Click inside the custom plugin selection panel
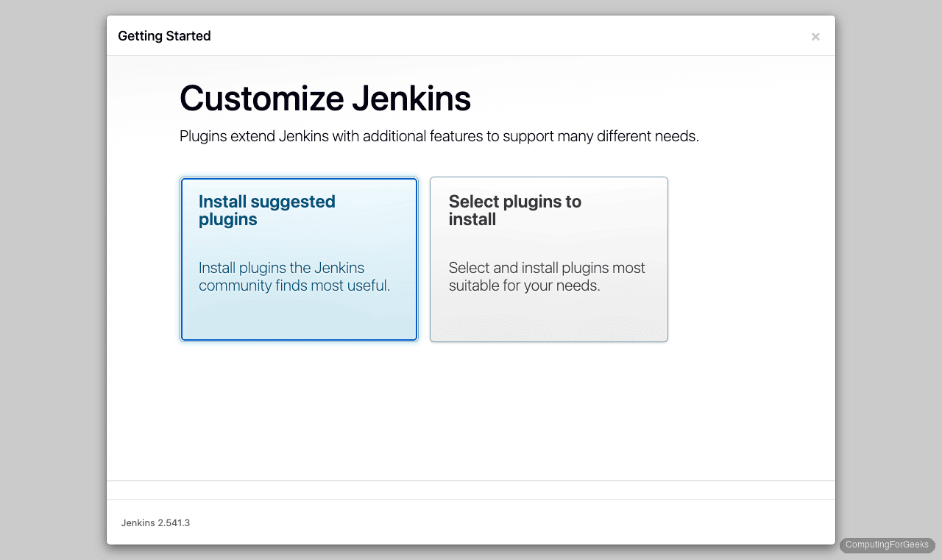The image size is (942, 560). (548, 316)
